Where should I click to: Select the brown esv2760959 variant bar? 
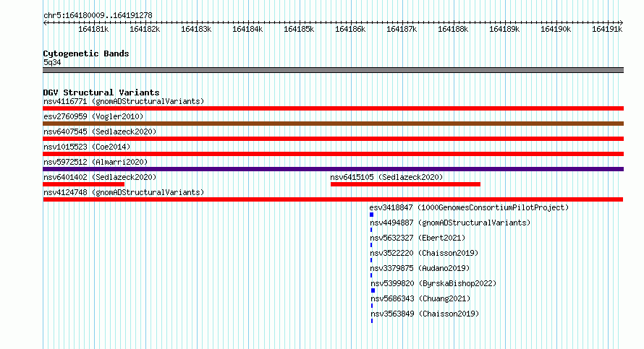pyautogui.click(x=333, y=124)
